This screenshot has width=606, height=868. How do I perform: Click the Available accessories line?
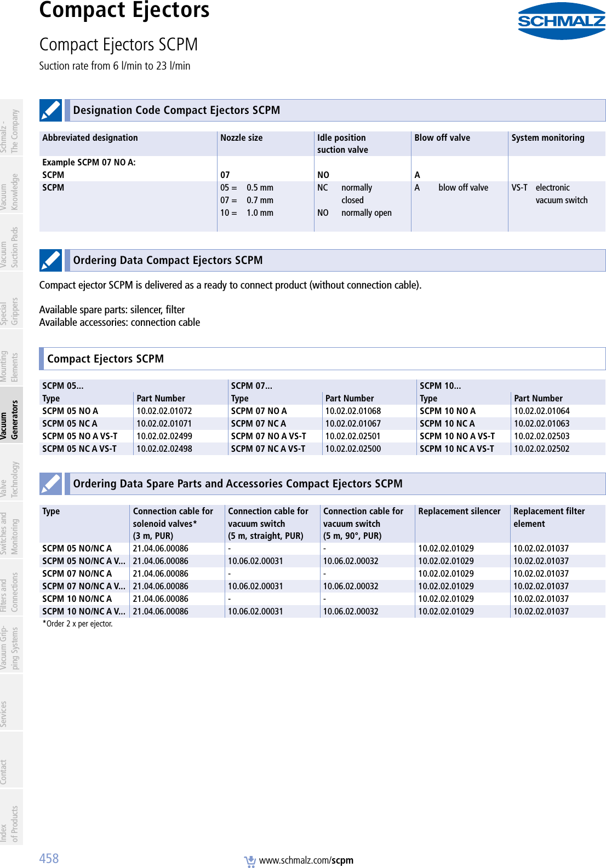click(x=119, y=323)
